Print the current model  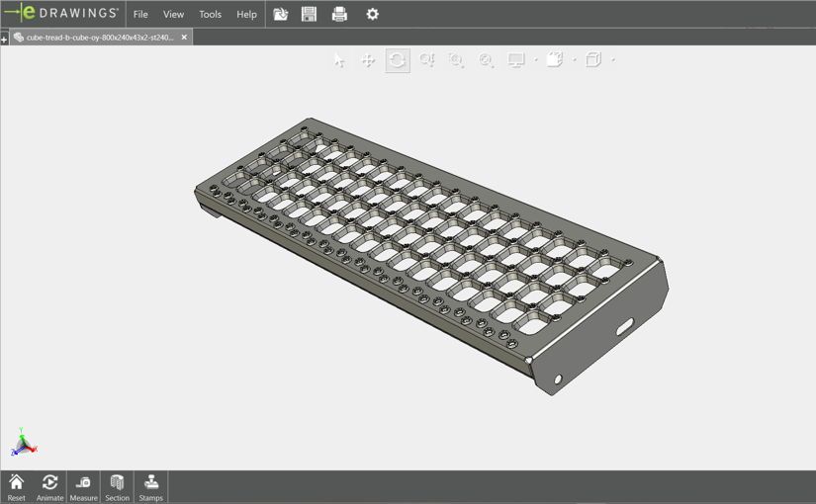339,14
